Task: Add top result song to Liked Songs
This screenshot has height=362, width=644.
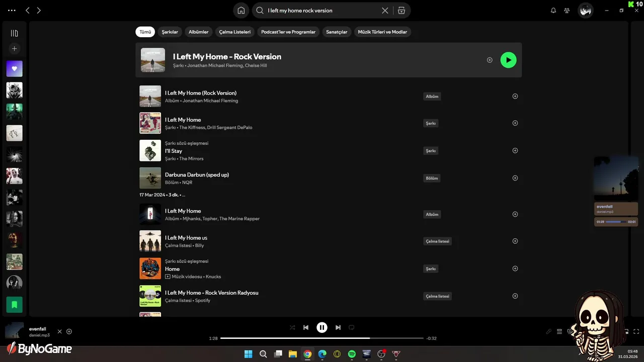Action: [x=490, y=60]
